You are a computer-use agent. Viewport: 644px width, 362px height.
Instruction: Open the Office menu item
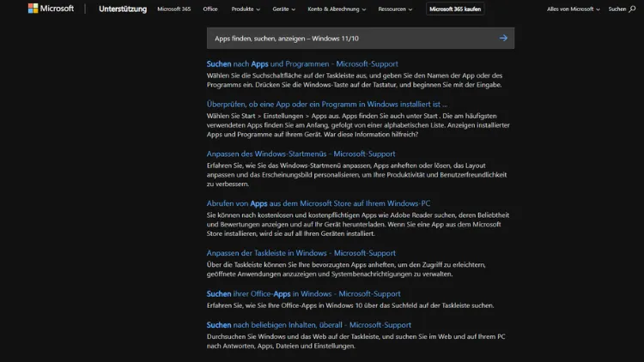[210, 9]
